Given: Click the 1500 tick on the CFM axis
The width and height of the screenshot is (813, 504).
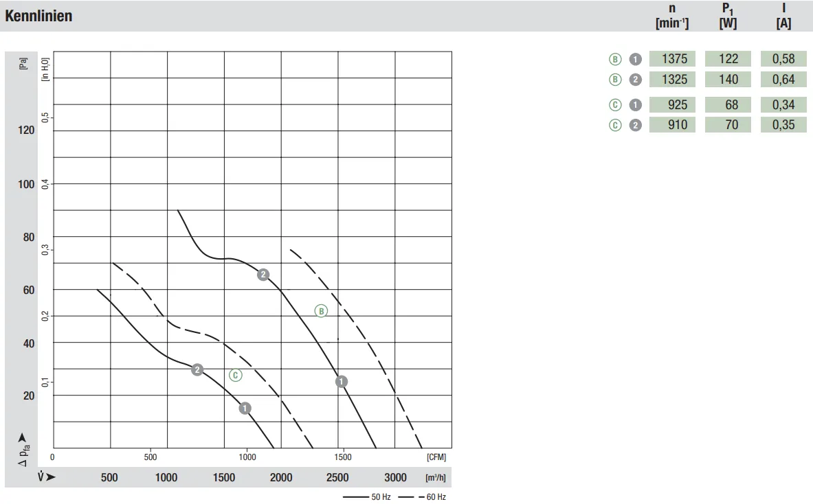Looking at the screenshot, I should point(343,457).
